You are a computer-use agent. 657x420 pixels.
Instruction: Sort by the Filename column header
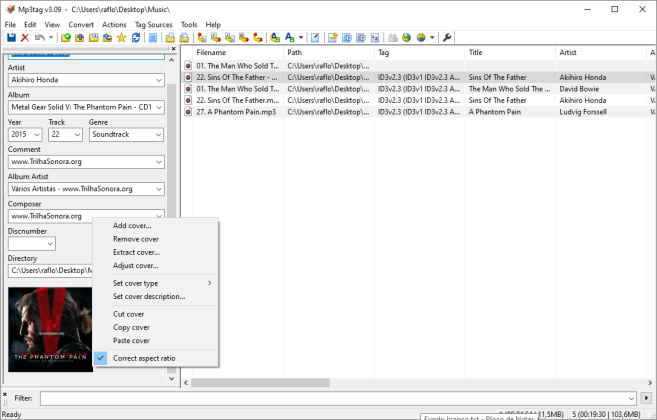point(238,52)
